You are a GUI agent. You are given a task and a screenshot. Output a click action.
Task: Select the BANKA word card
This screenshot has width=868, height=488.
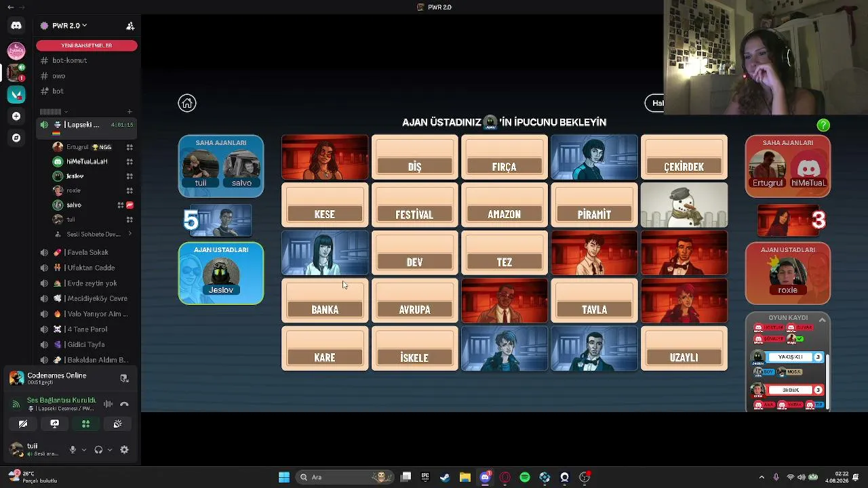325,300
